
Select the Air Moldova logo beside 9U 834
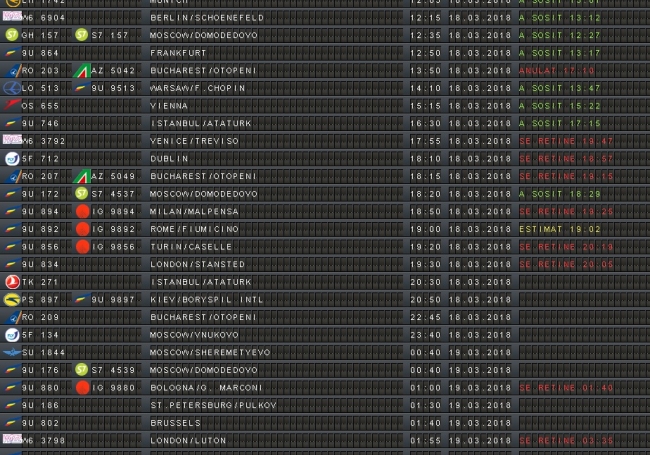click(11, 264)
